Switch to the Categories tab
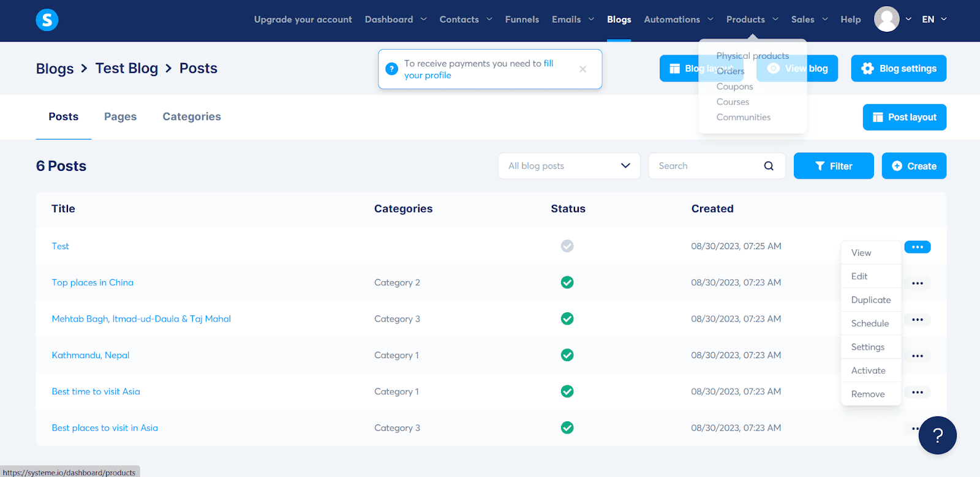This screenshot has width=980, height=477. 192,117
